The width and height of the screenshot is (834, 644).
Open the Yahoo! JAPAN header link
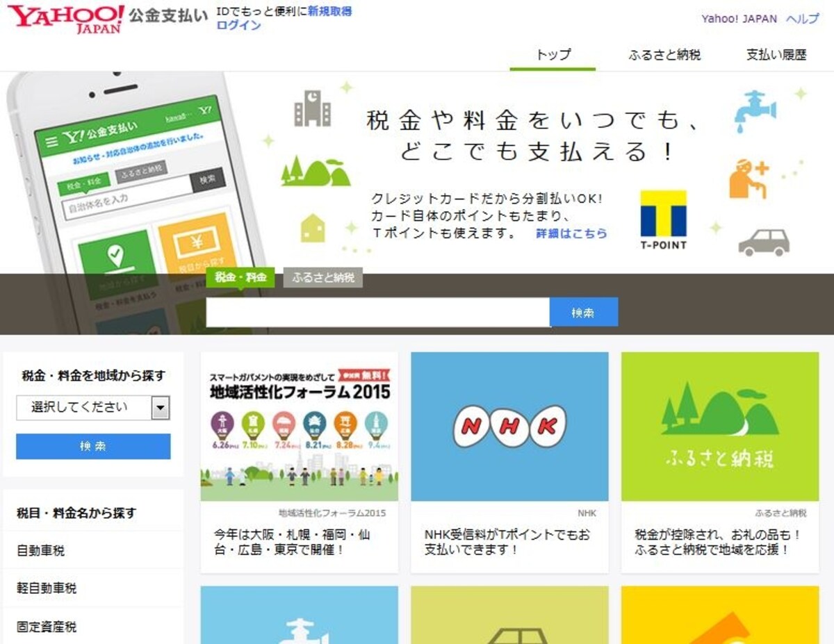pos(739,19)
